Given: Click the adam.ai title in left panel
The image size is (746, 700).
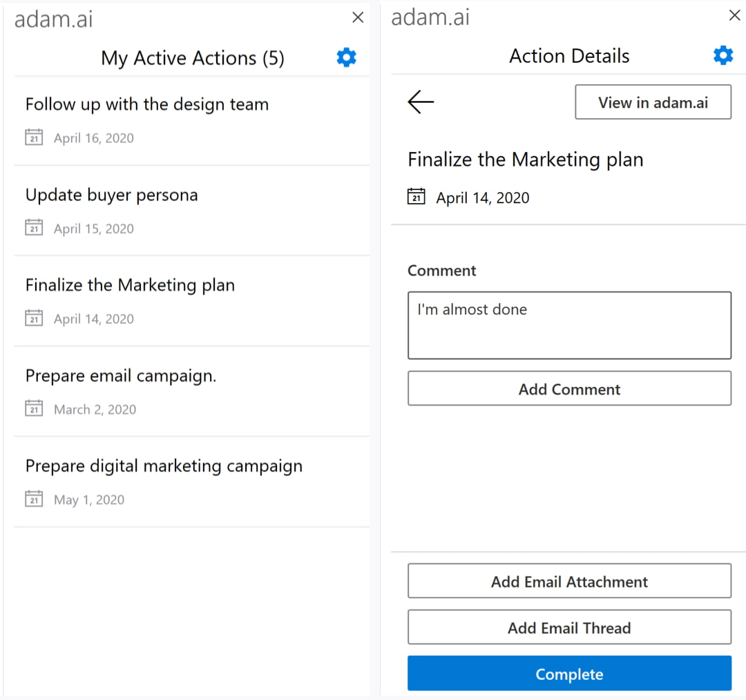Looking at the screenshot, I should pos(53,19).
